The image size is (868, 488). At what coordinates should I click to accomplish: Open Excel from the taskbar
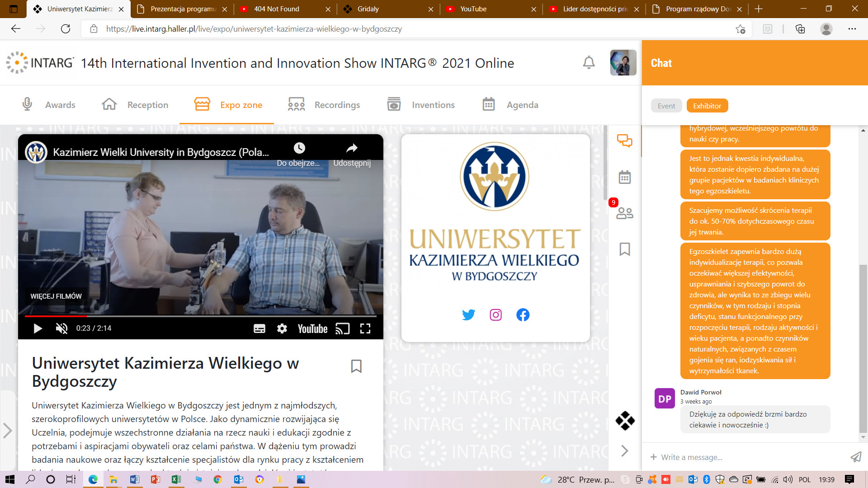pos(176,479)
